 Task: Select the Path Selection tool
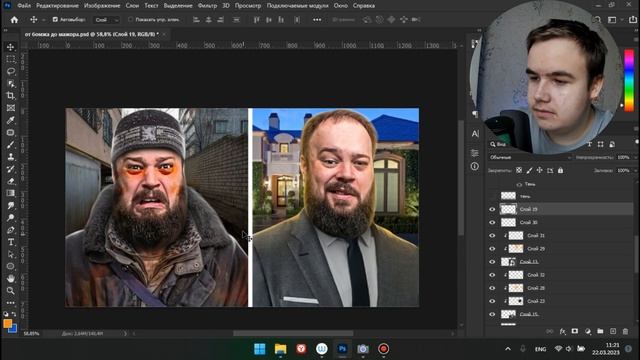click(11, 254)
